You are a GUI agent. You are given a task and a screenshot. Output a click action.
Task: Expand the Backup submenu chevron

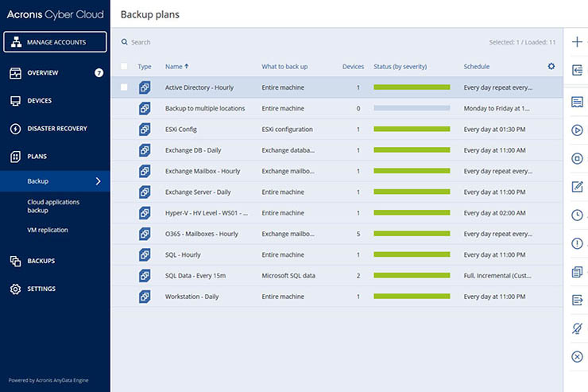click(98, 181)
